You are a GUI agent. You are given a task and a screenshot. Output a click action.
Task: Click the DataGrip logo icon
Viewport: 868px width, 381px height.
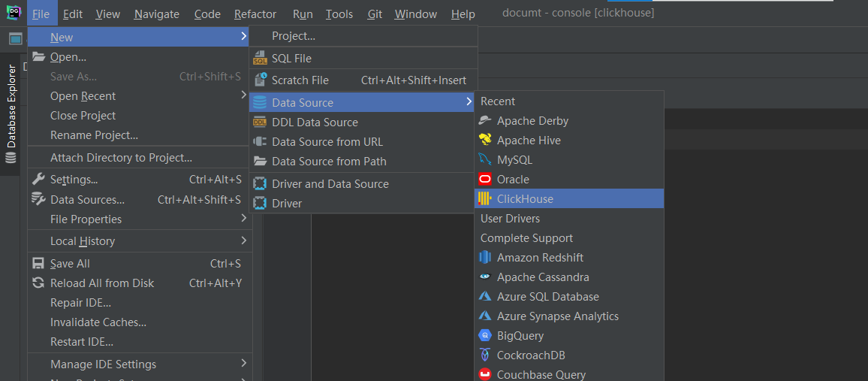14,14
